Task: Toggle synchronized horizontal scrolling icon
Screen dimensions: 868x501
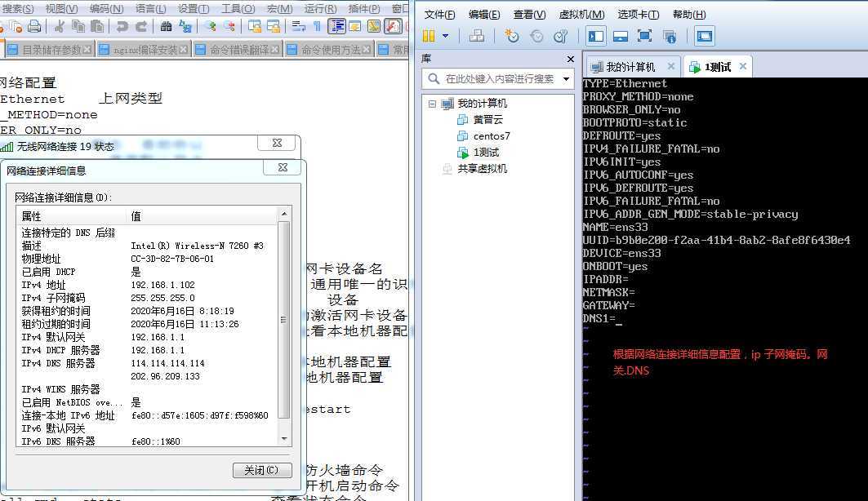Action: point(273,27)
